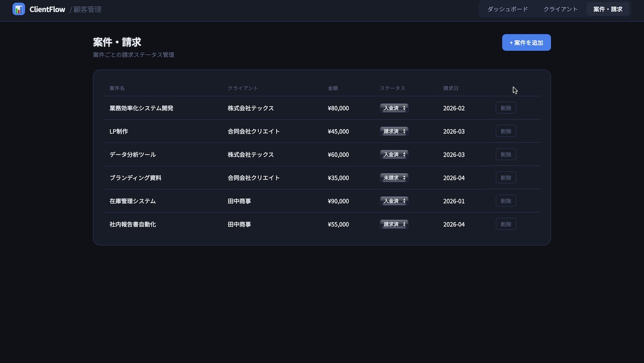Select the ブランディング資料 project name
Viewport: 644px width, 363px height.
(136, 178)
